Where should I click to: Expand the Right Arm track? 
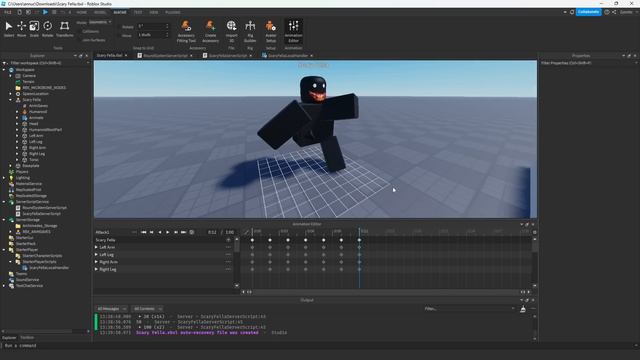click(x=96, y=262)
